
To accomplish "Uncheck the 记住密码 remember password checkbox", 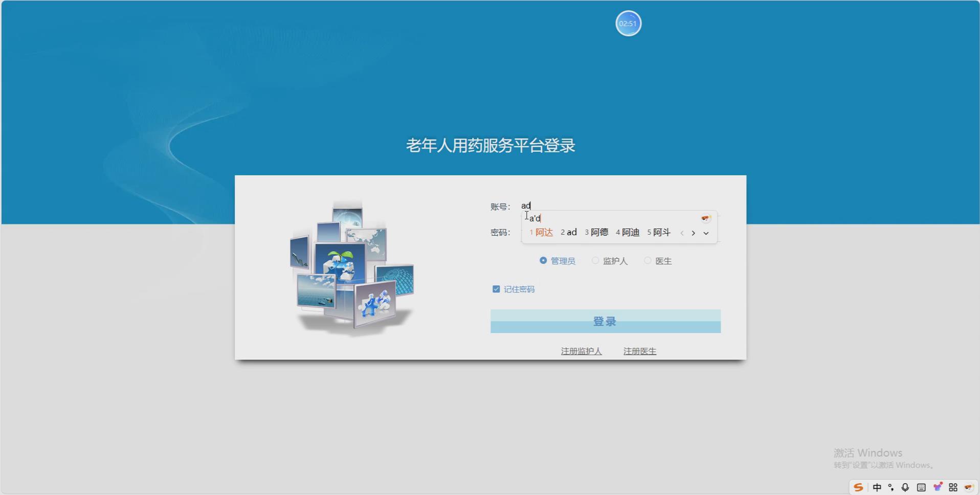I will click(496, 289).
